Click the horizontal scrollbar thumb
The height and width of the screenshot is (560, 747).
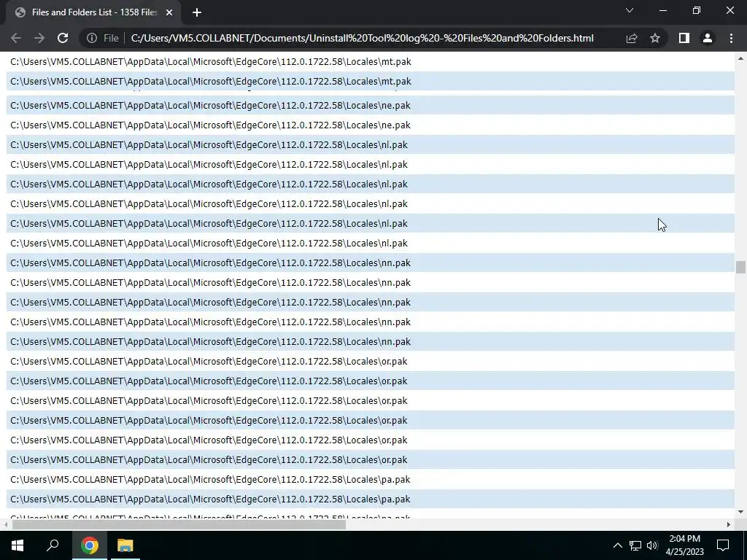point(179,525)
